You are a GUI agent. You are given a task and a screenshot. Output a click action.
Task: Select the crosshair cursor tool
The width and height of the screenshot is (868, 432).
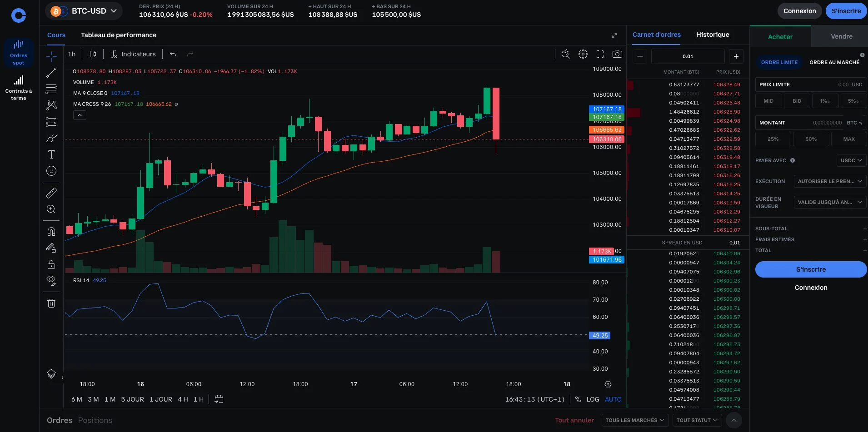[x=51, y=56]
